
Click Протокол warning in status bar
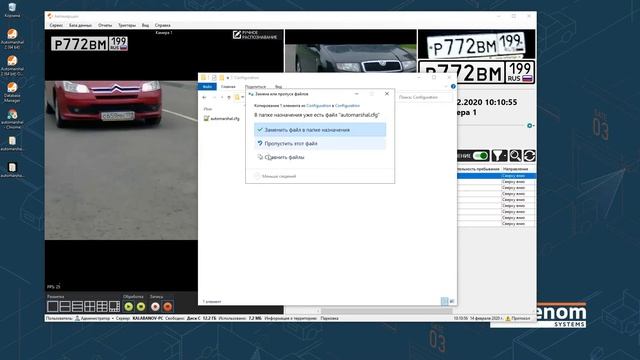(x=518, y=318)
